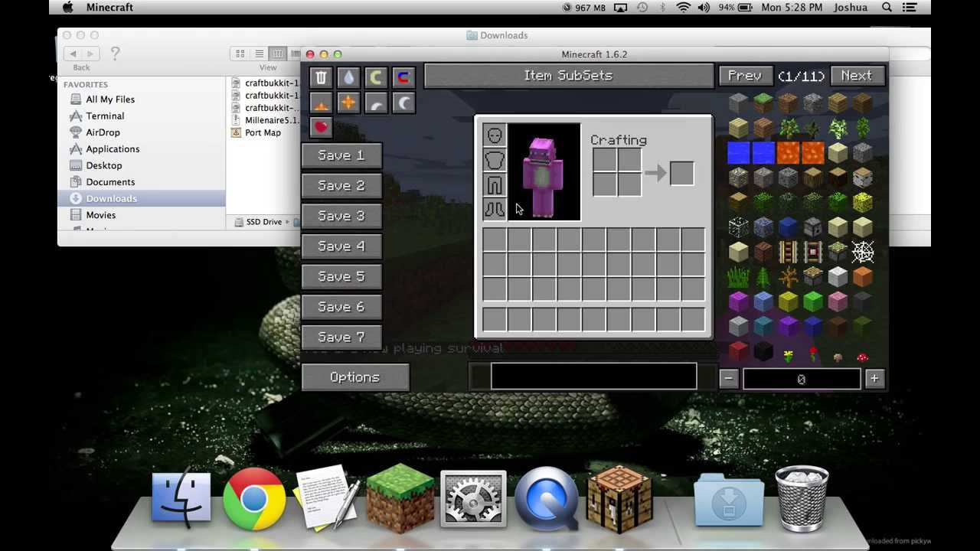The width and height of the screenshot is (980, 551).
Task: Select the helmet armor slot
Action: pos(495,136)
